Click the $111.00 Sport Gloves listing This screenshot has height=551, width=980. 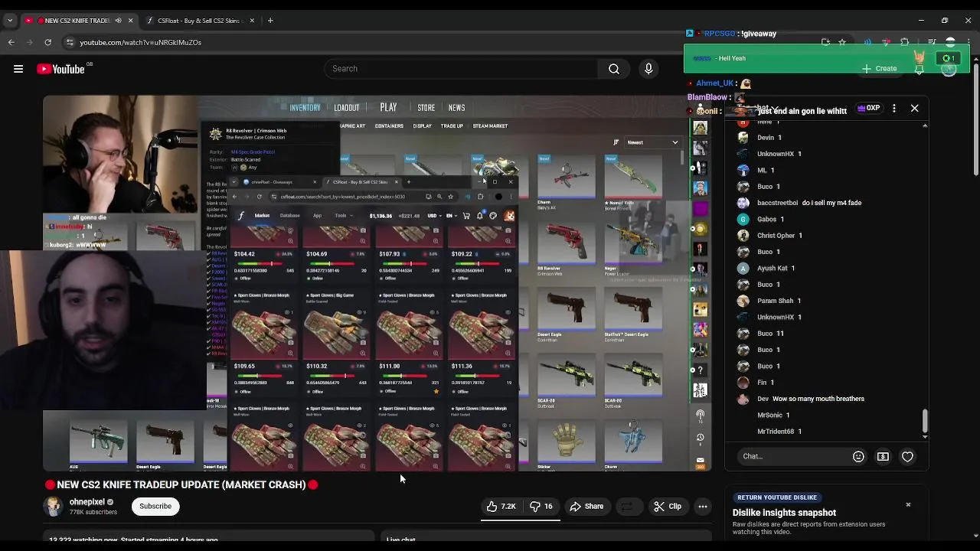pos(409,342)
